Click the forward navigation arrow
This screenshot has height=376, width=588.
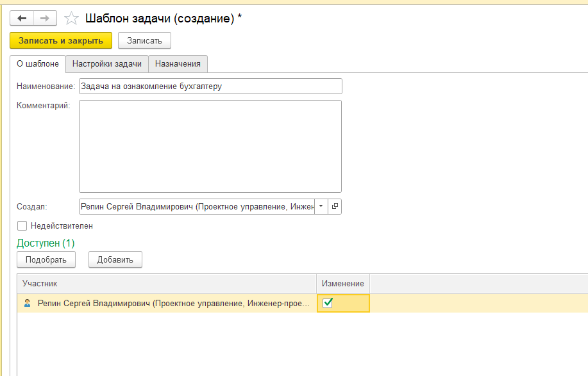[x=45, y=19]
